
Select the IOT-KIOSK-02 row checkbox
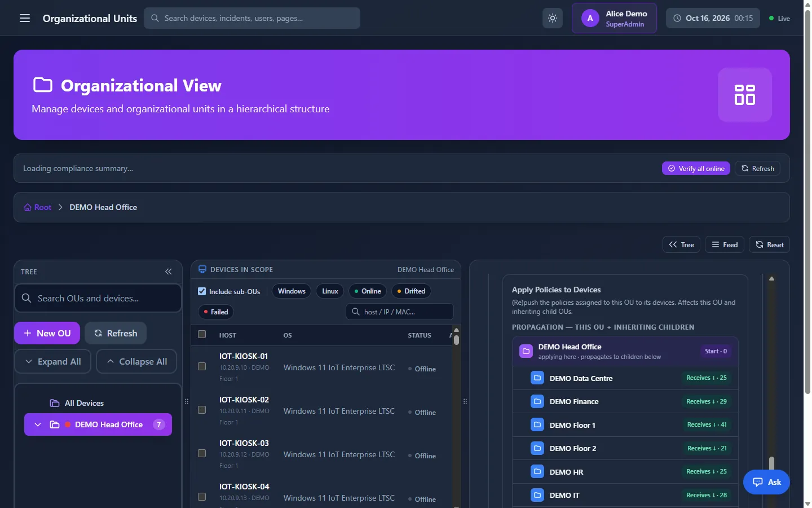coord(202,410)
